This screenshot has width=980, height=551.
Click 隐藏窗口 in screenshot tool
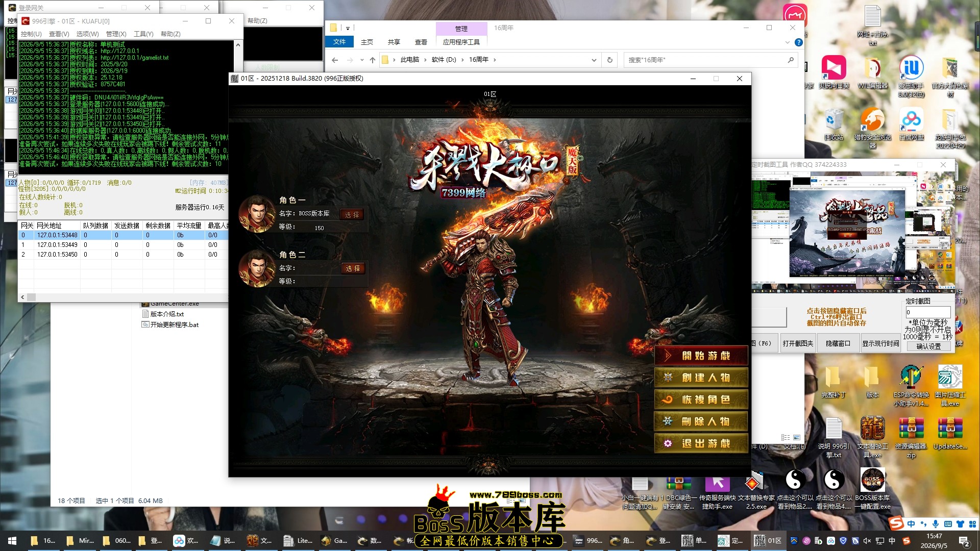[838, 343]
